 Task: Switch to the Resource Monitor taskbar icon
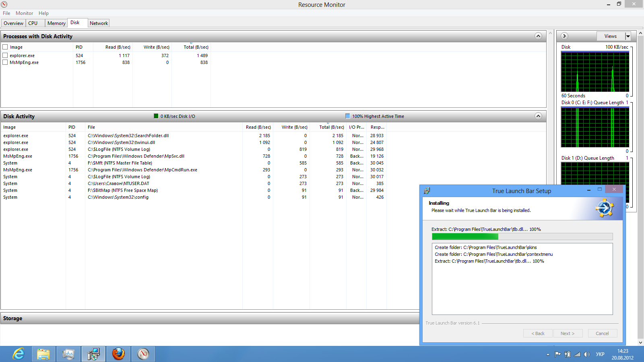(x=143, y=354)
